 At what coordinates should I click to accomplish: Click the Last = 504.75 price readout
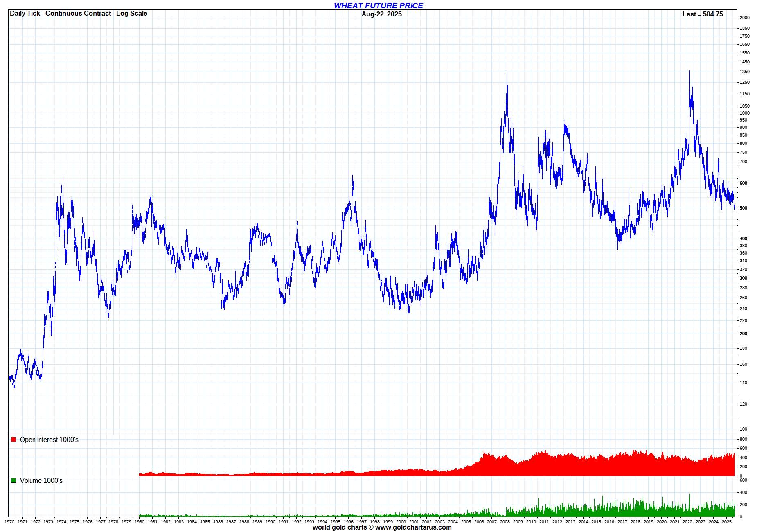point(703,14)
